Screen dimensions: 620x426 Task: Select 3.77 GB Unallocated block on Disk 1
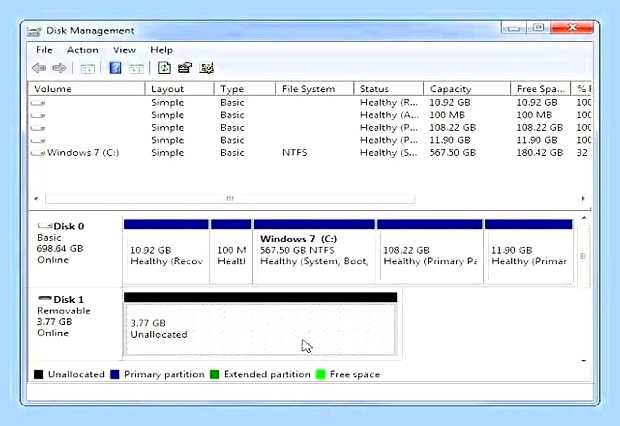coord(261,324)
